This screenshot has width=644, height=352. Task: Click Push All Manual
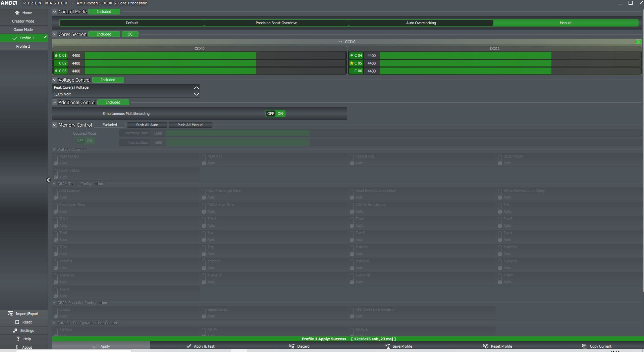pos(190,125)
